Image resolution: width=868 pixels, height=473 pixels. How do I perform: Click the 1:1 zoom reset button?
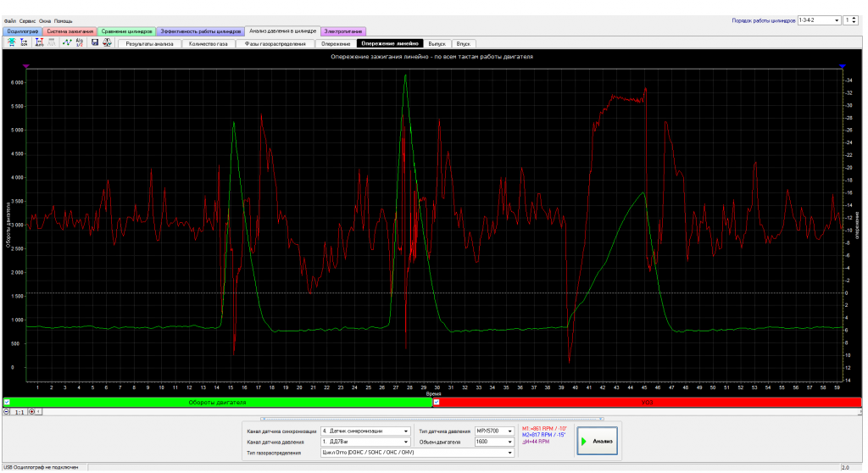pos(19,412)
